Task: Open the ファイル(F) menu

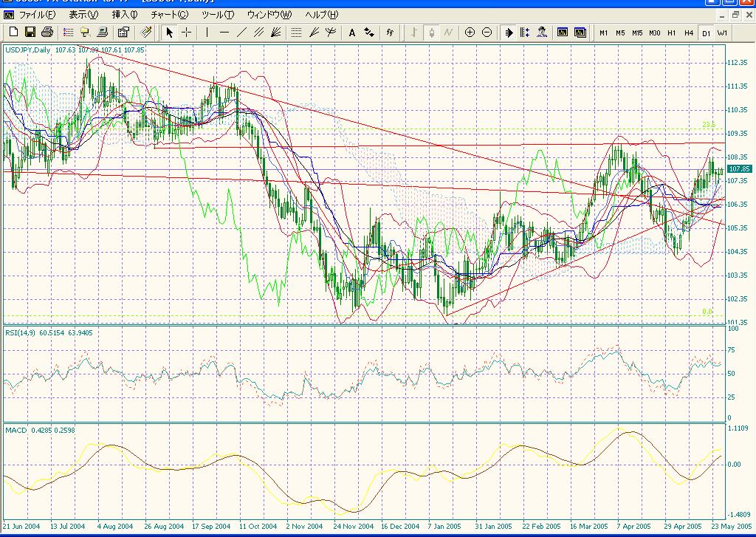Action: [x=36, y=15]
